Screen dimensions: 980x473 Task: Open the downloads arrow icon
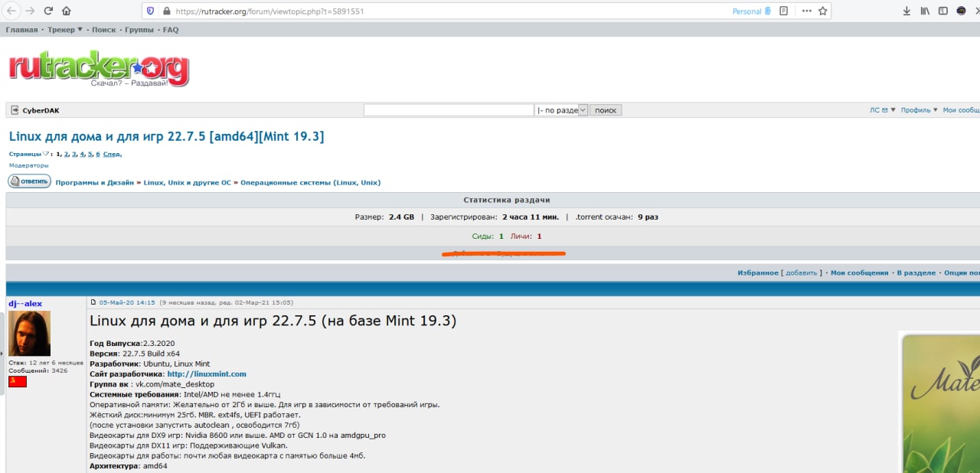(907, 11)
